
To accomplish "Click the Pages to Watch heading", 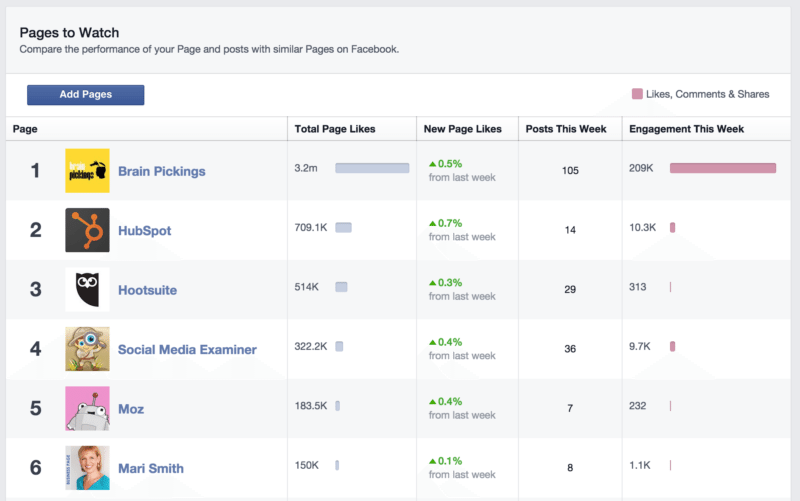I will point(69,33).
